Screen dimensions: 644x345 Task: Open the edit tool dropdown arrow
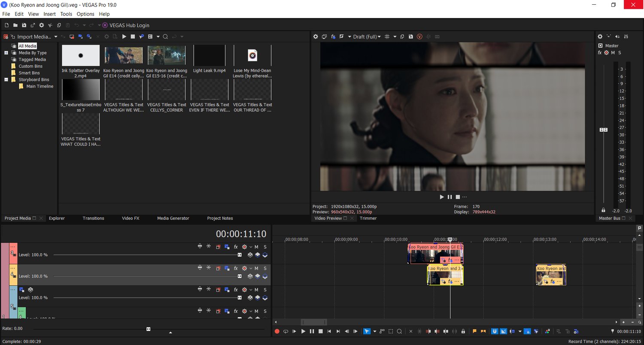(x=374, y=331)
